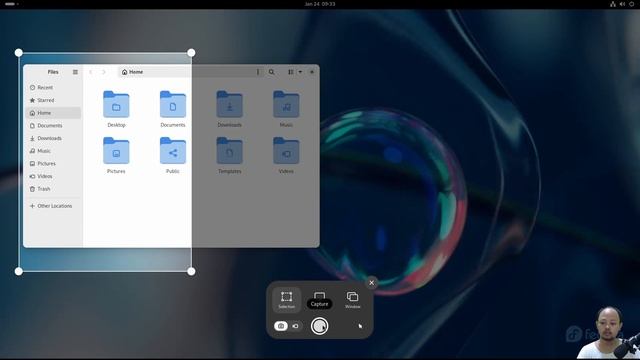
Task: Open search in Files
Action: click(271, 72)
